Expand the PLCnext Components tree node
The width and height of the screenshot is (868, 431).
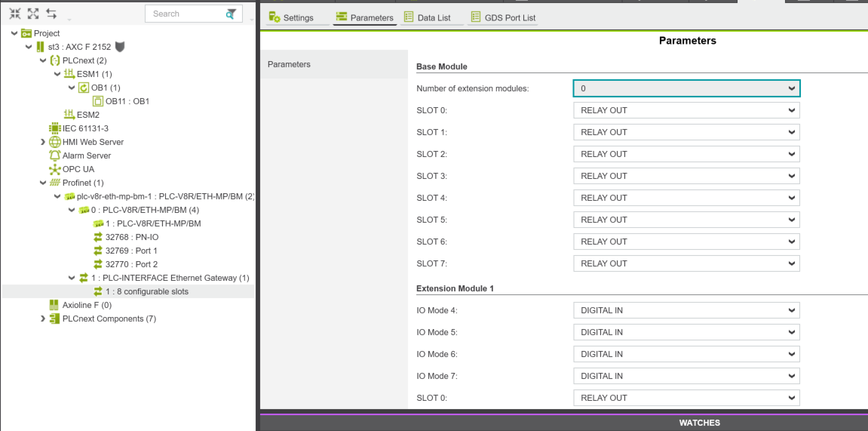(x=43, y=319)
